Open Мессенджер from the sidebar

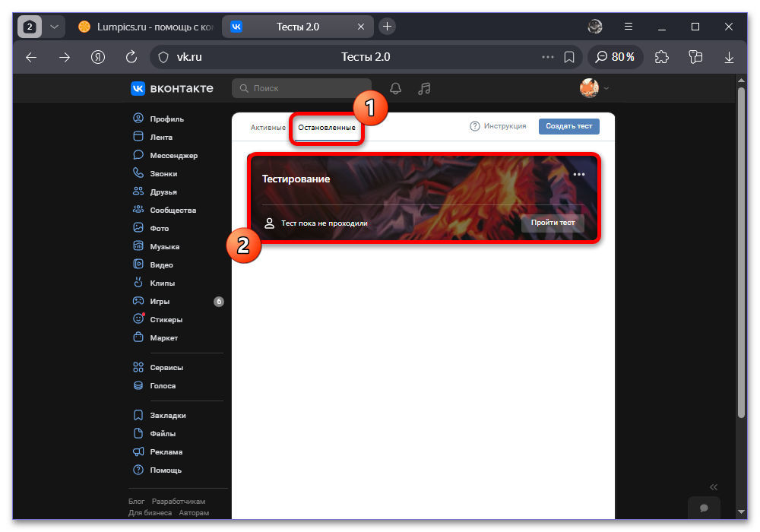tap(165, 156)
